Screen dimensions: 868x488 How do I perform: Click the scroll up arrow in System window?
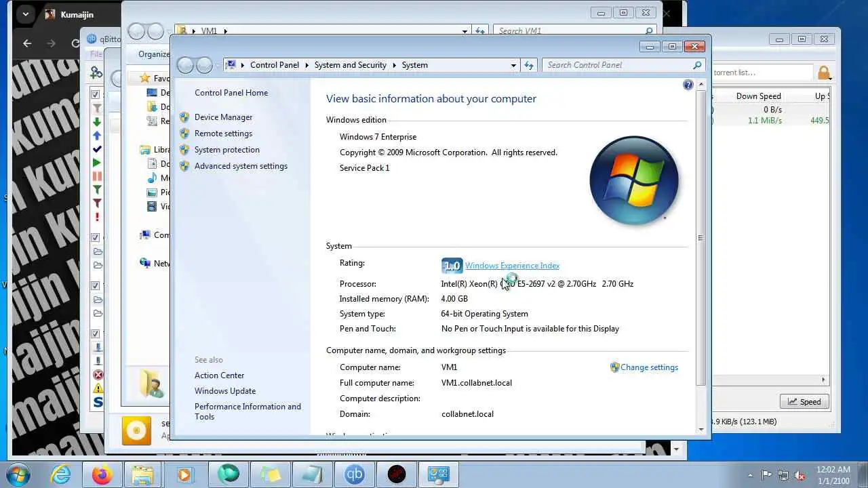(x=701, y=84)
